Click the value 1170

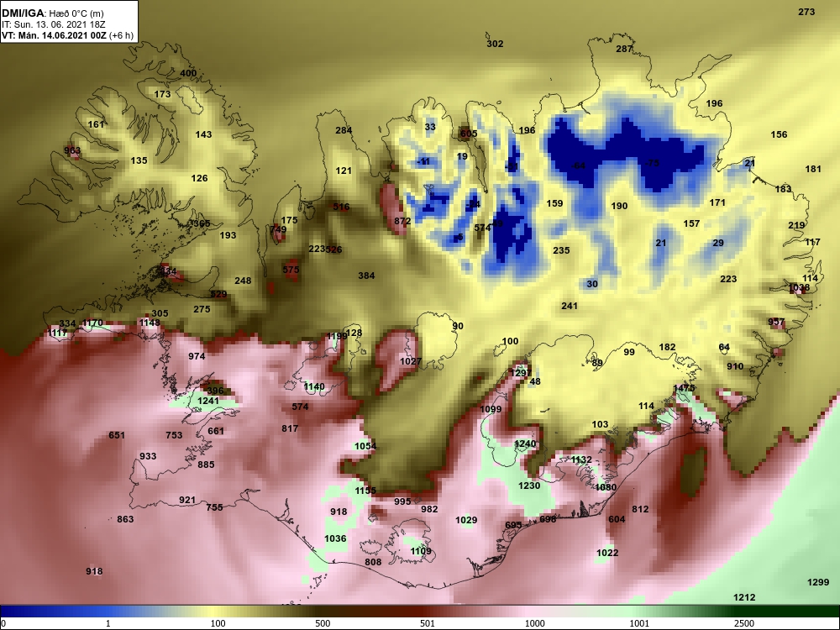coord(92,323)
